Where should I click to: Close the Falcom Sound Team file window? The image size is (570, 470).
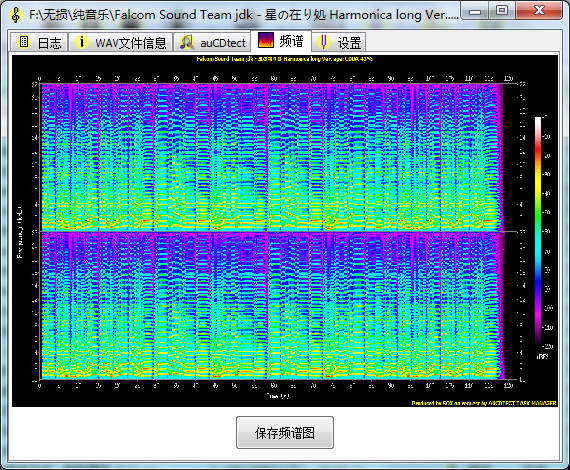539,11
